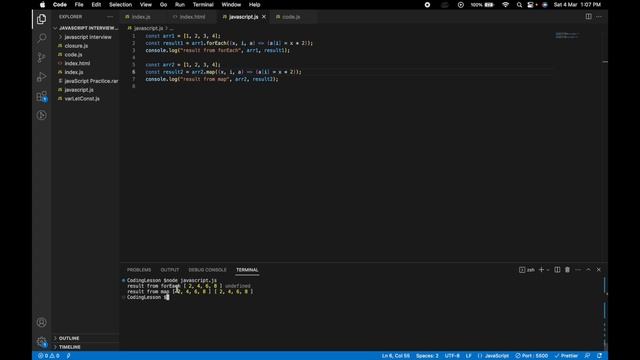Open the Explorer view in activity bar
Viewport: 640px width, 360px height.
[x=41, y=19]
